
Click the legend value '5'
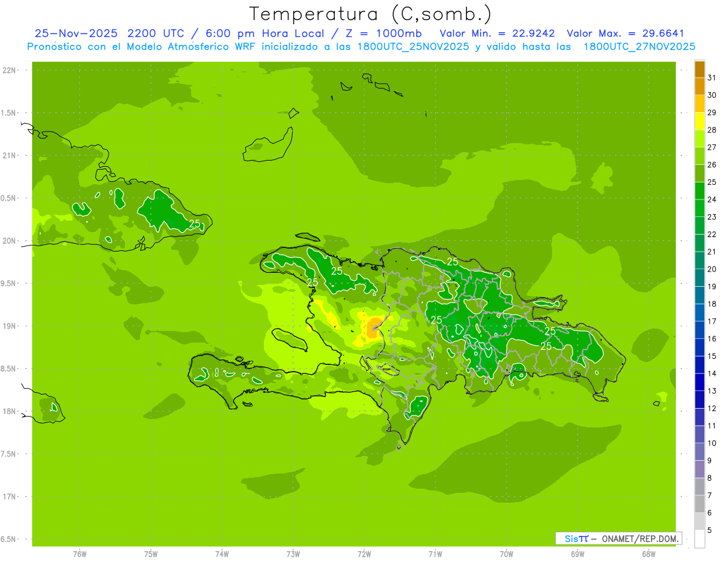click(x=710, y=530)
